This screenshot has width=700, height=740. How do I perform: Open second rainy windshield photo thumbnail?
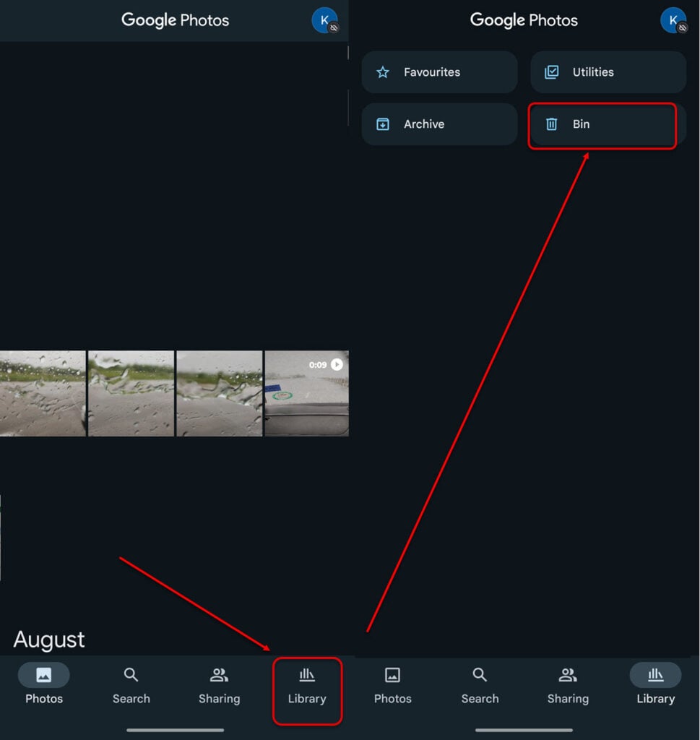click(131, 393)
